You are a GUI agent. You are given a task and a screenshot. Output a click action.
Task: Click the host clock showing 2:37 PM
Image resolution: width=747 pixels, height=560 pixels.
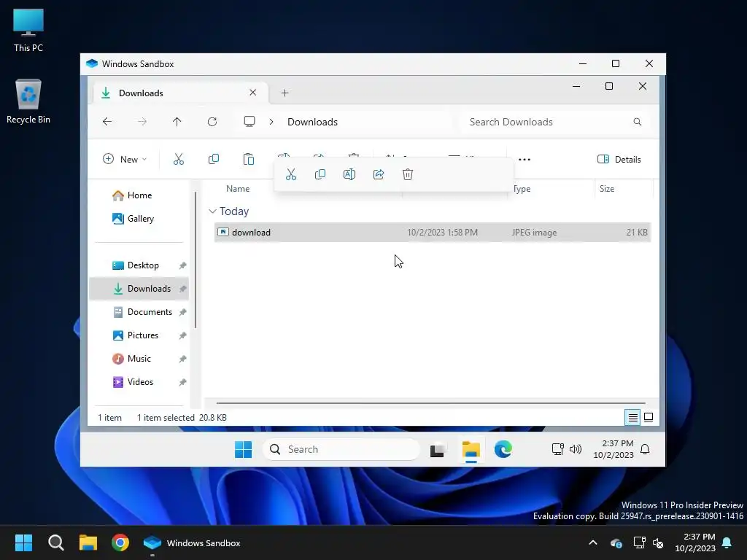(x=695, y=542)
